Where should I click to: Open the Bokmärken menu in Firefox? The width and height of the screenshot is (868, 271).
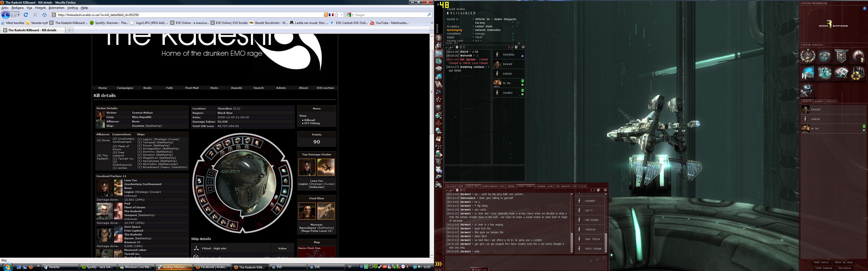56,8
